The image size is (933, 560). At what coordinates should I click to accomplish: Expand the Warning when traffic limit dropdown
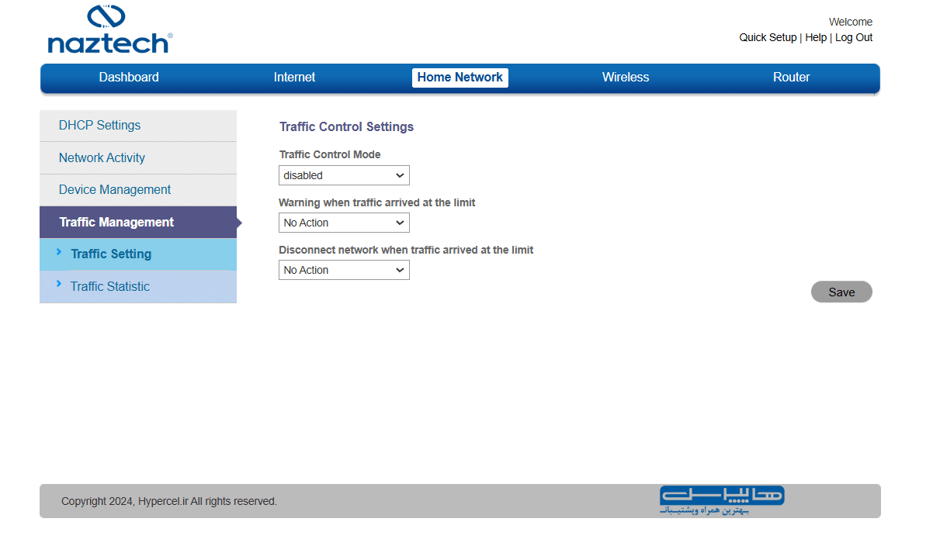point(344,223)
